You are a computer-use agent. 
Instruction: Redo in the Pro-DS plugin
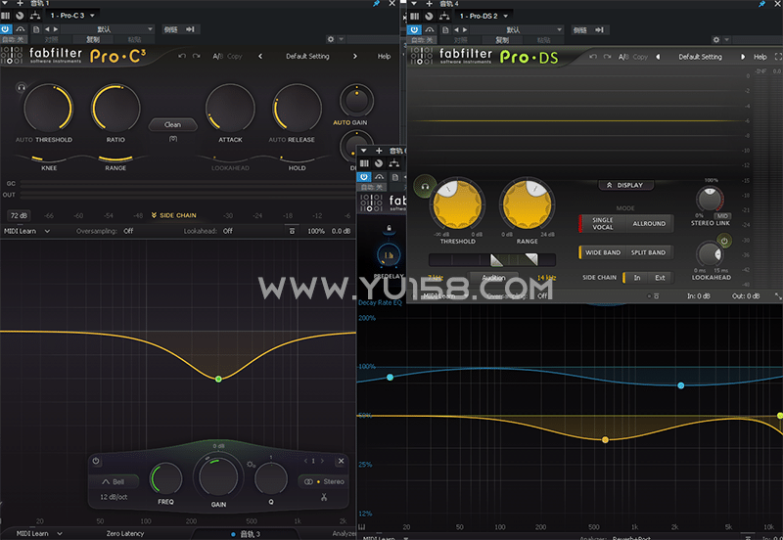(x=607, y=56)
